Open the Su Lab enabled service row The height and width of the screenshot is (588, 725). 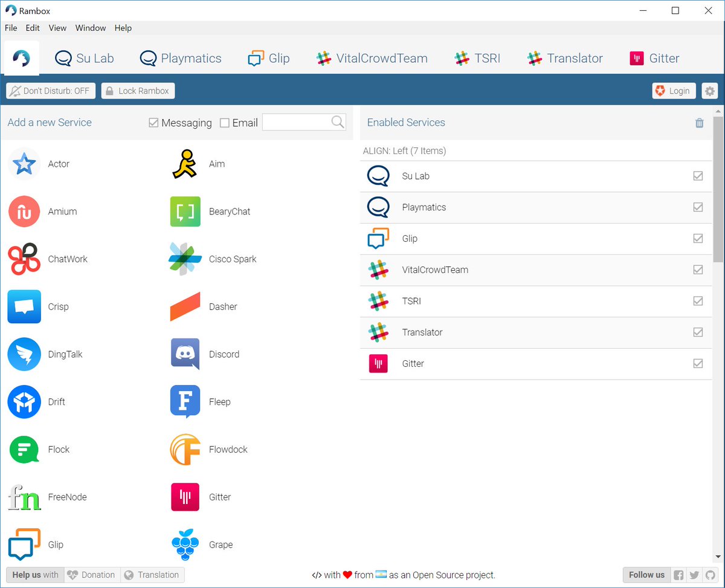click(535, 176)
